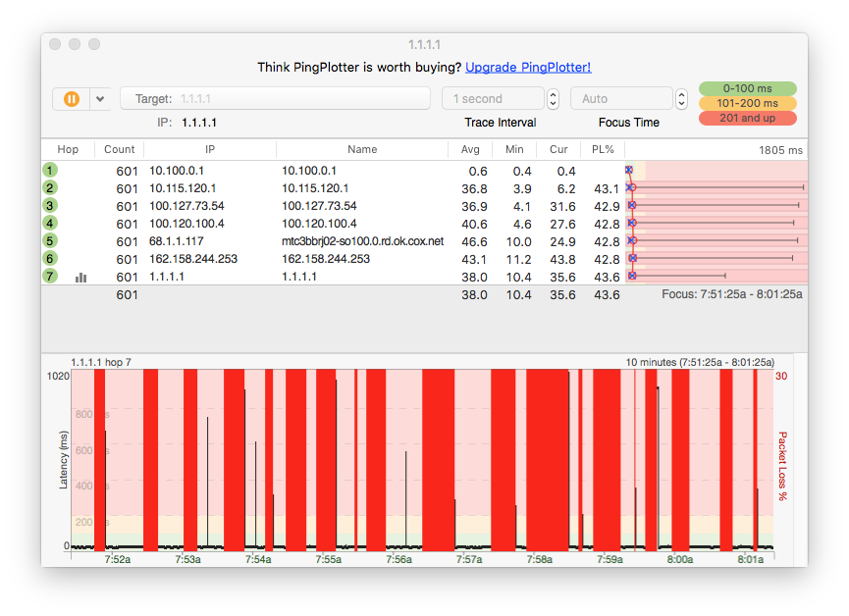Click the 8:01a mark on the timeline axis

pyautogui.click(x=751, y=559)
